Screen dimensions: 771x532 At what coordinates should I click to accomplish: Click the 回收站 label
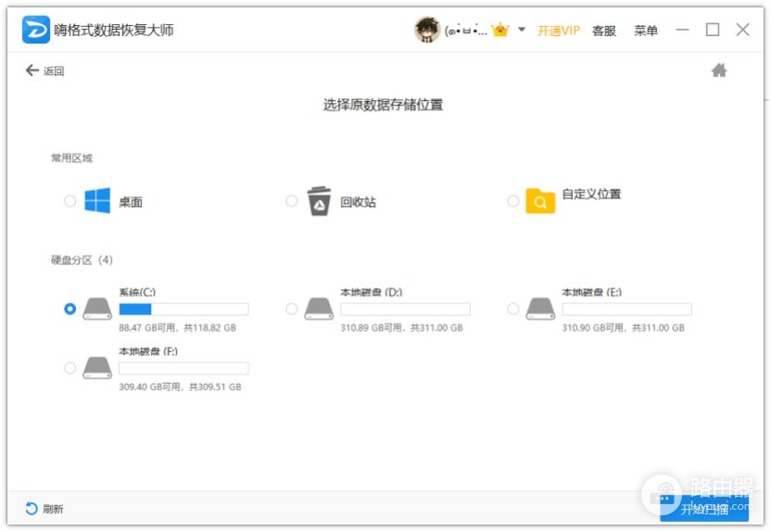coord(358,202)
